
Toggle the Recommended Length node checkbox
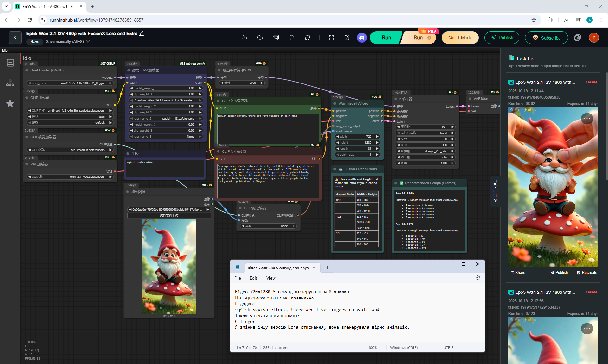tap(402, 183)
